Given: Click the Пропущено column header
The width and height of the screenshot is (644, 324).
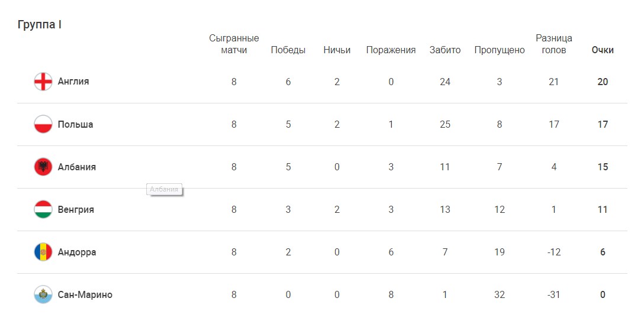Looking at the screenshot, I should tap(500, 50).
